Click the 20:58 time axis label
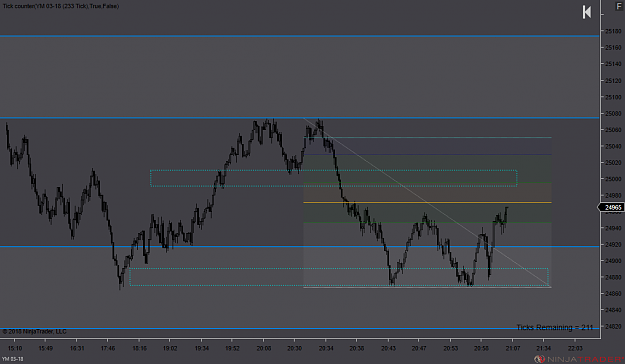This screenshot has width=625, height=364. click(482, 348)
